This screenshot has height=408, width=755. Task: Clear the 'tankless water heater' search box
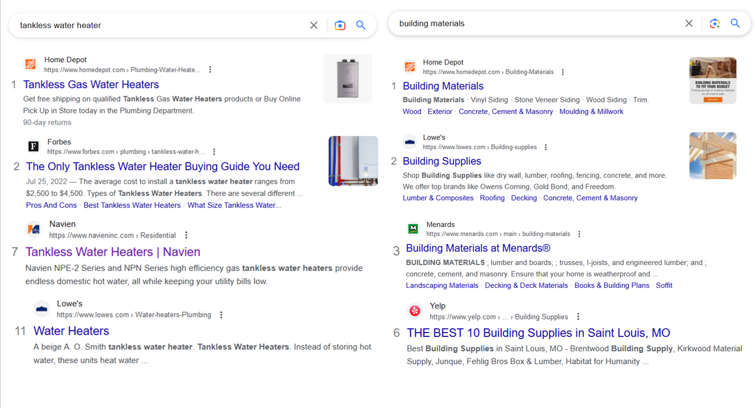point(313,25)
